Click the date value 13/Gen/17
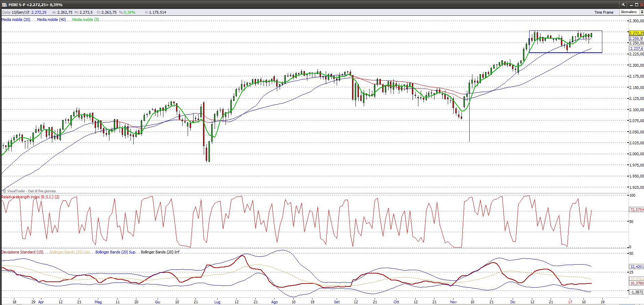644x305 pixels. point(20,12)
